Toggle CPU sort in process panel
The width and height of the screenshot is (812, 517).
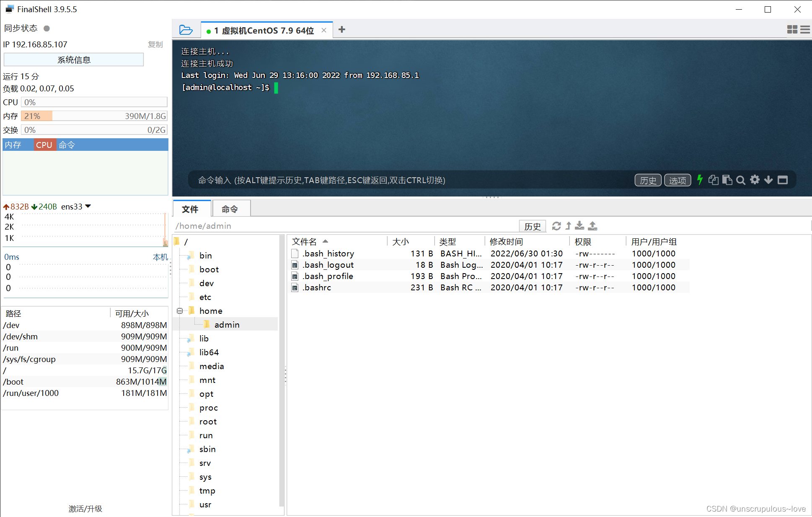tap(44, 145)
